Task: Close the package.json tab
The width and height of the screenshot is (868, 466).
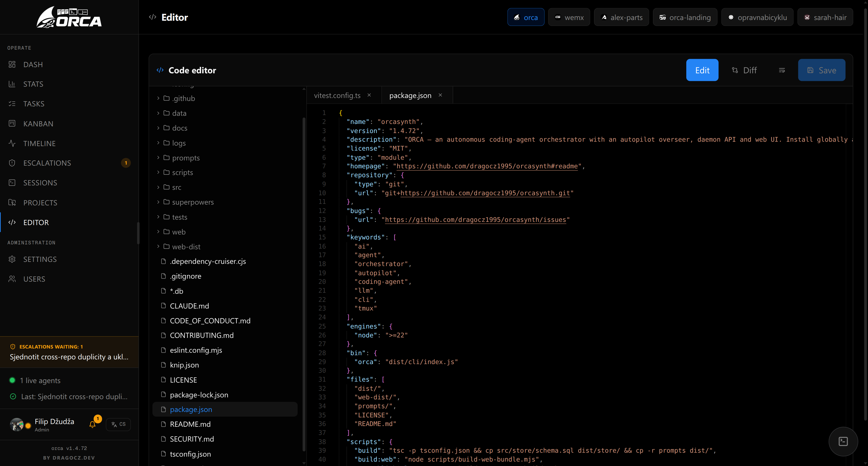Action: (440, 95)
